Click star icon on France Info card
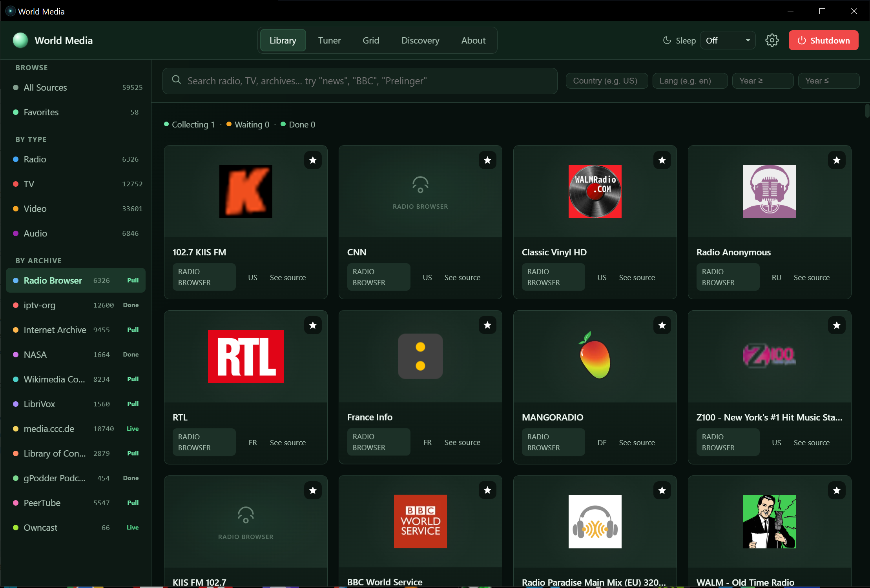The image size is (870, 588). coord(487,325)
